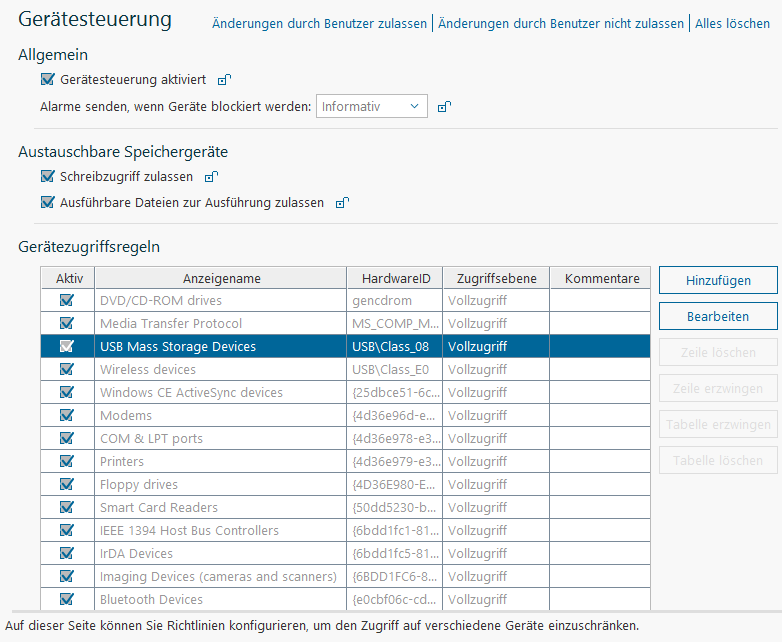Screen dimensions: 782x642
Task: Click the HardwareID column header
Action: pos(395,278)
